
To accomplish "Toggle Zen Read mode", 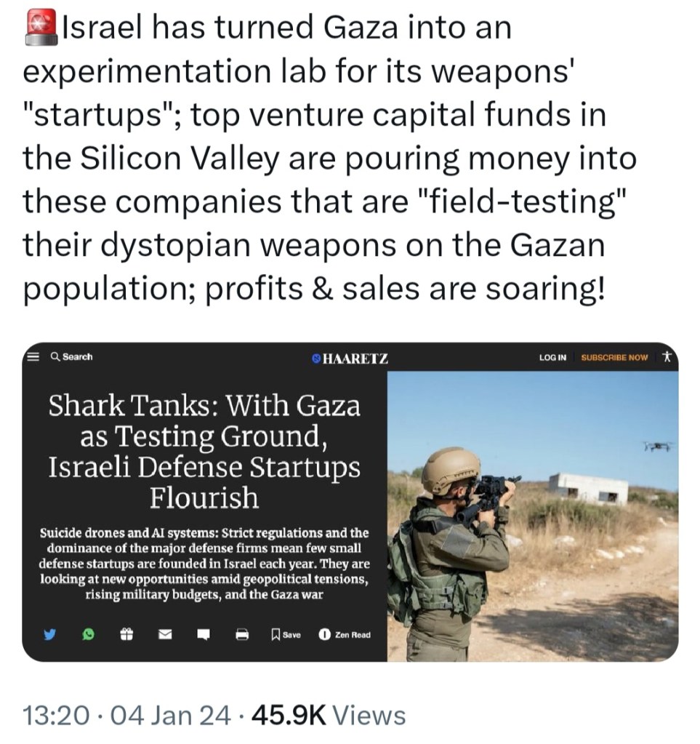I will click(345, 635).
